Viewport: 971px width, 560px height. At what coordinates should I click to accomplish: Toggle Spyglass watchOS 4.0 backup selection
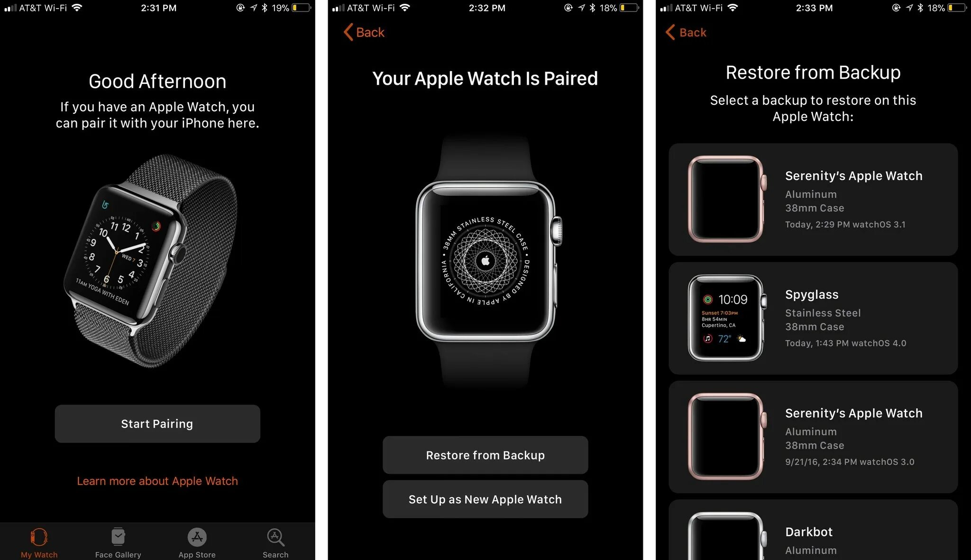(809, 319)
